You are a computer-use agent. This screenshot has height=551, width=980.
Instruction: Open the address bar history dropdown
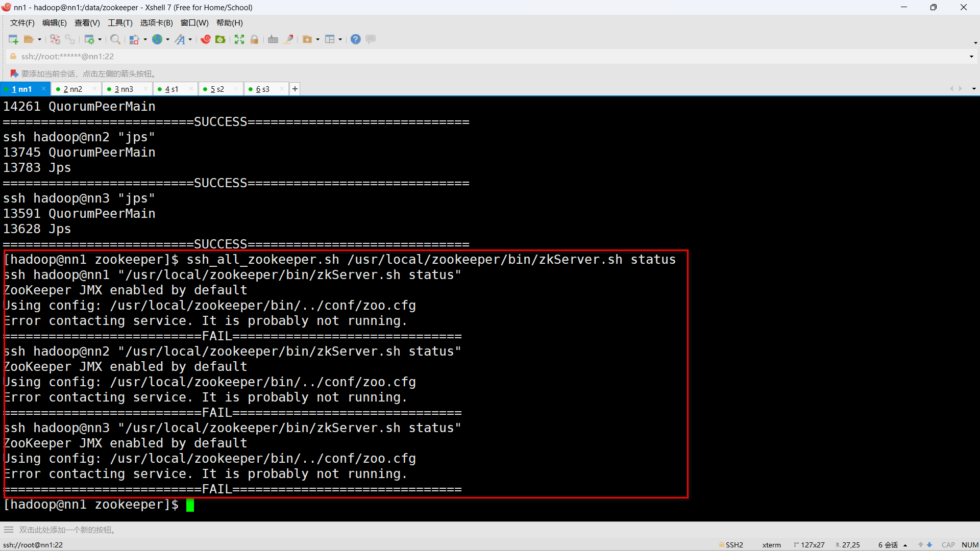tap(971, 57)
